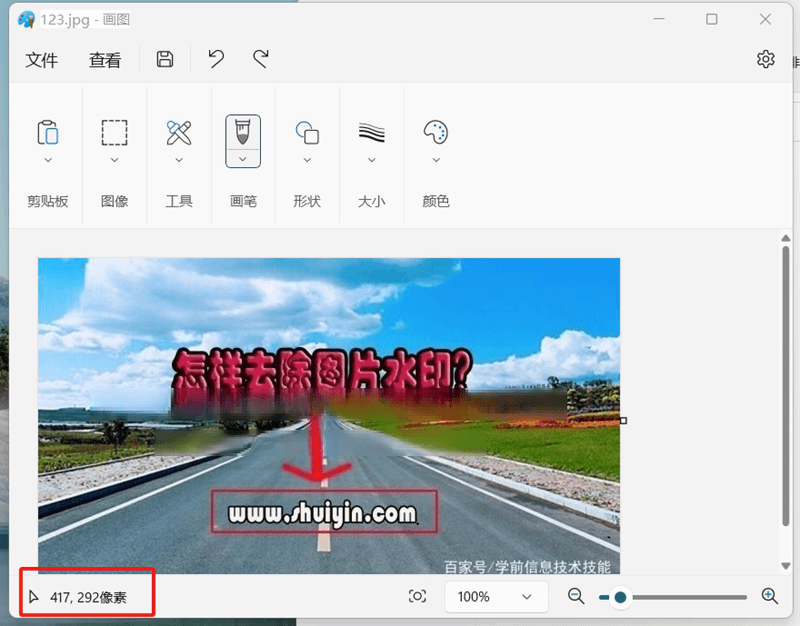Viewport: 800px width, 626px height.
Task: Click the Save disk icon
Action: (165, 60)
